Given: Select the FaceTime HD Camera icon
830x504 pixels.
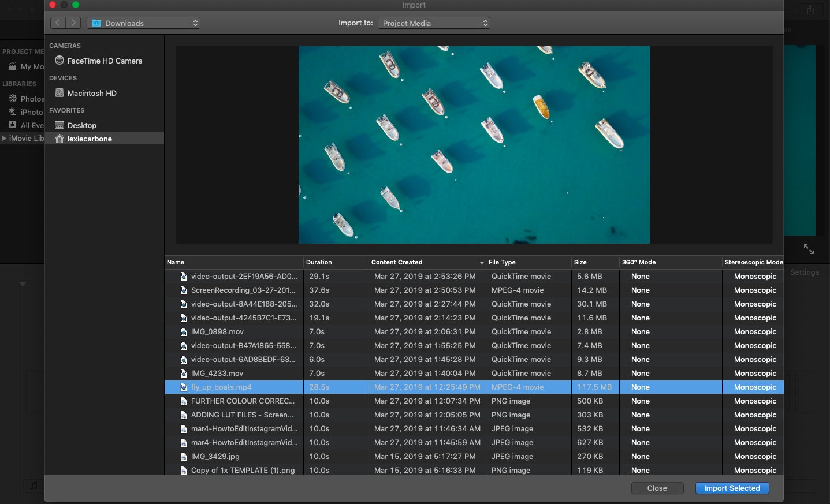Looking at the screenshot, I should coord(59,60).
